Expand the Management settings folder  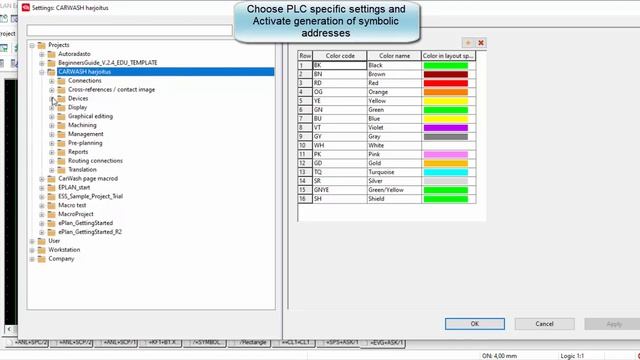(x=52, y=135)
